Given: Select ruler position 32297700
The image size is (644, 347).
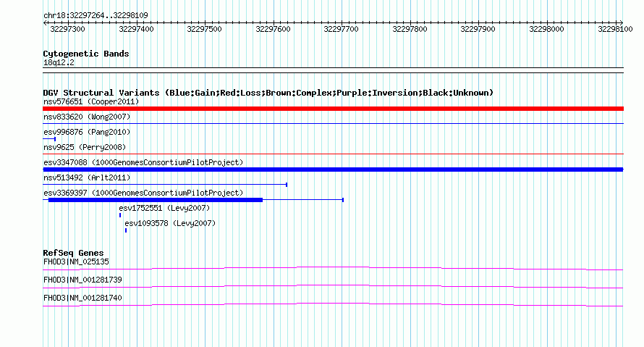Looking at the screenshot, I should coord(341,29).
